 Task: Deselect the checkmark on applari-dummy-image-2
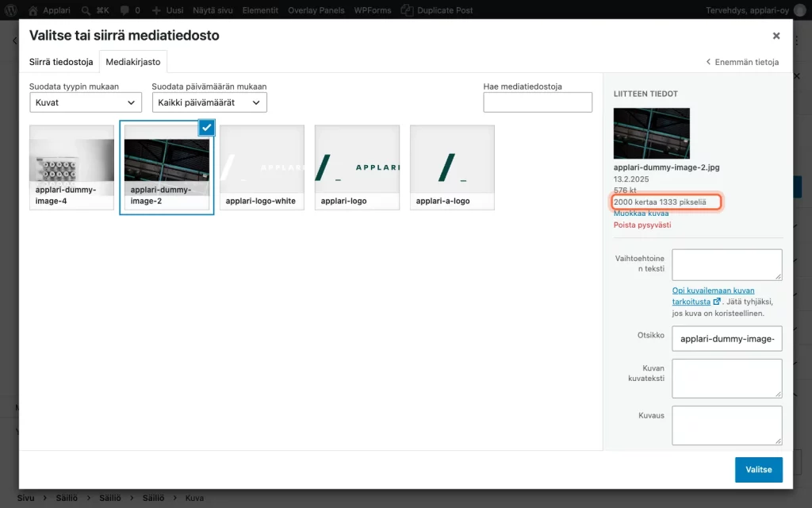(x=207, y=128)
